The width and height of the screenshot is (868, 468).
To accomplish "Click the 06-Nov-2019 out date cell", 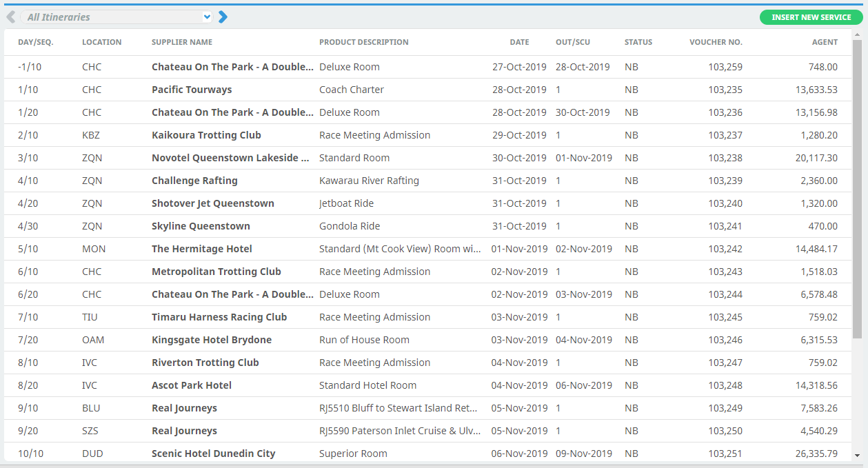I will click(584, 385).
